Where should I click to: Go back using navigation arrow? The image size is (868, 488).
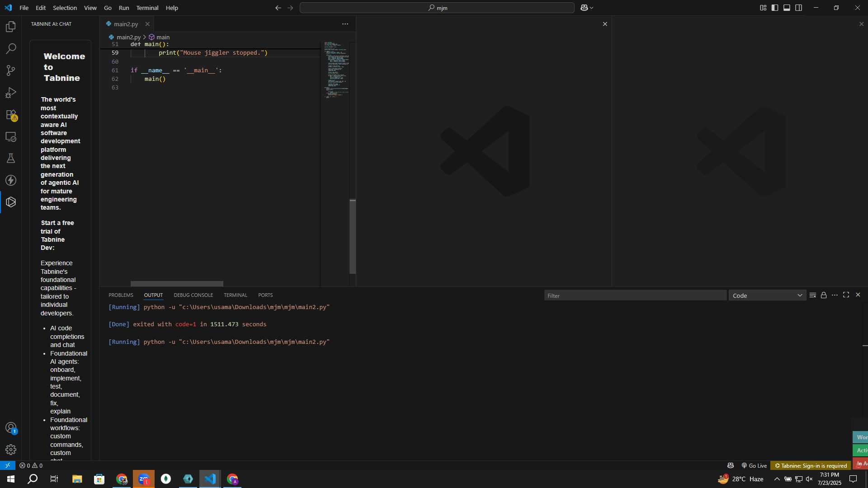coord(278,8)
